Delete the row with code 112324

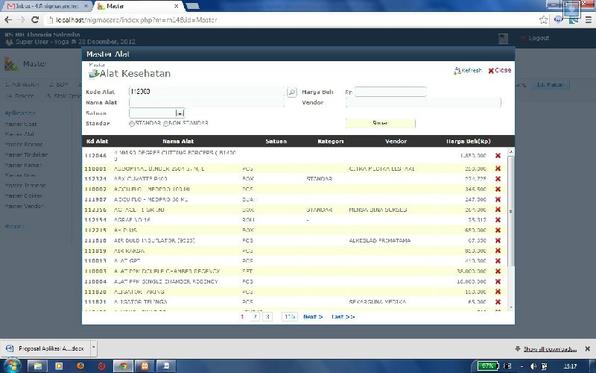(x=498, y=179)
